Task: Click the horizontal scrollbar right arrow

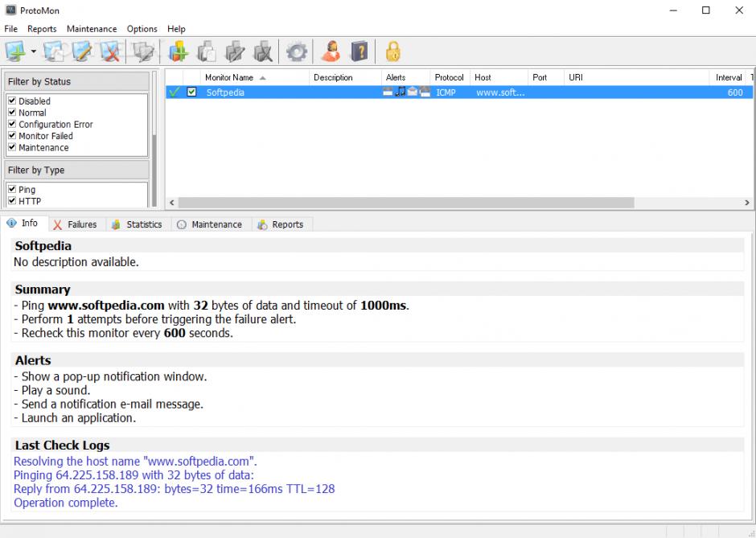Action: pyautogui.click(x=747, y=203)
